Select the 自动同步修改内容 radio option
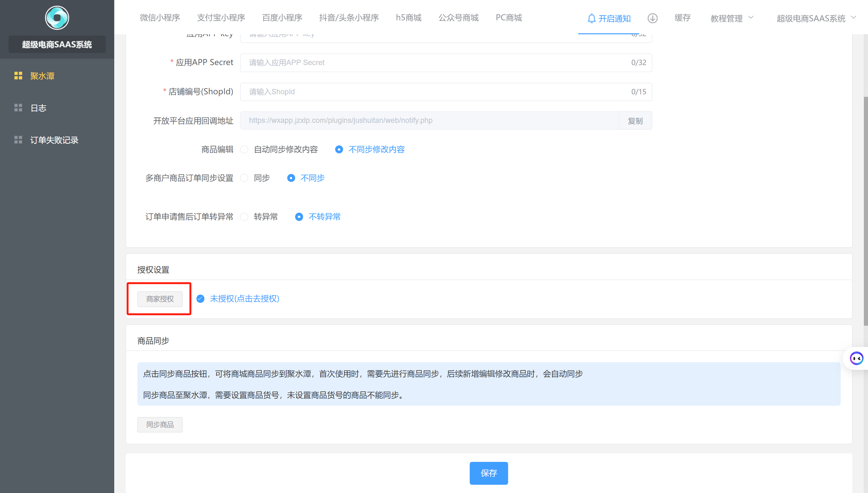 244,149
